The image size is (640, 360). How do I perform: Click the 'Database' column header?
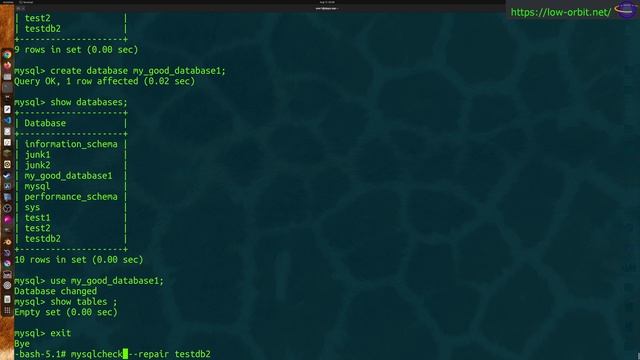pos(45,123)
